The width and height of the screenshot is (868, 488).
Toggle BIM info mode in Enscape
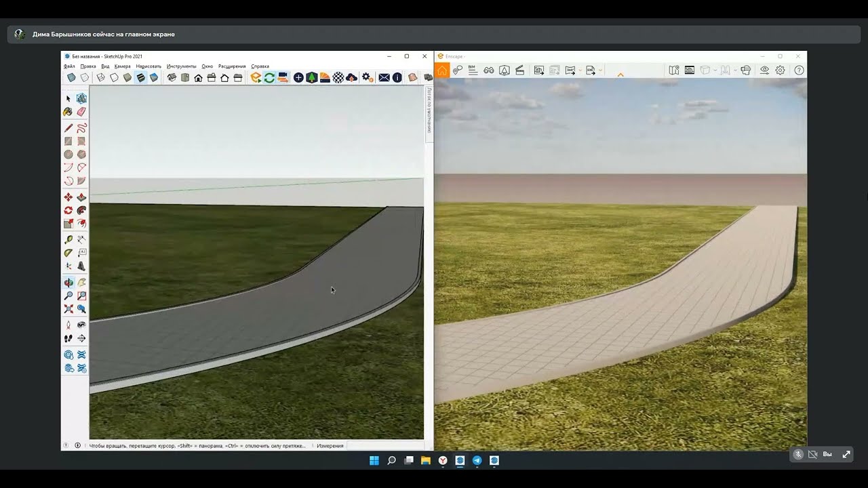(x=473, y=70)
